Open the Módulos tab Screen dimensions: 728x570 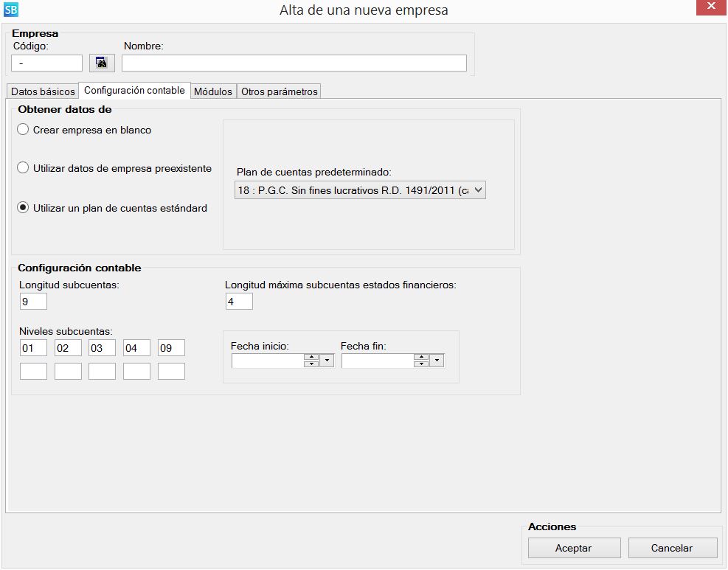pos(212,91)
